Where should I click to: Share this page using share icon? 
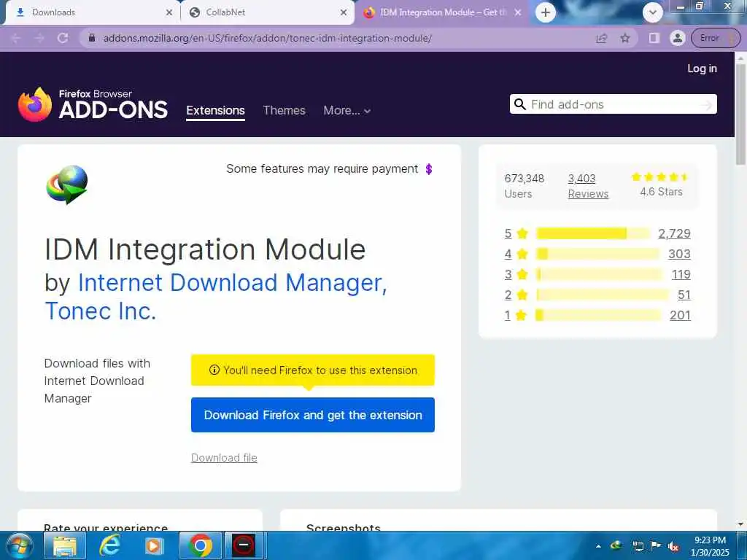[x=602, y=38]
